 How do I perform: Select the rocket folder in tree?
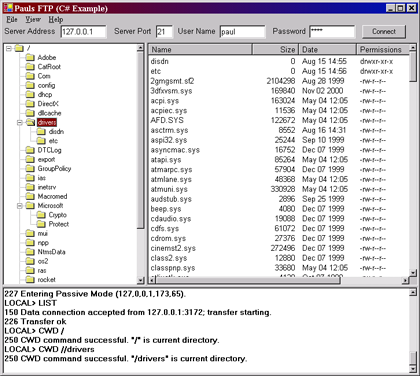coord(46,280)
